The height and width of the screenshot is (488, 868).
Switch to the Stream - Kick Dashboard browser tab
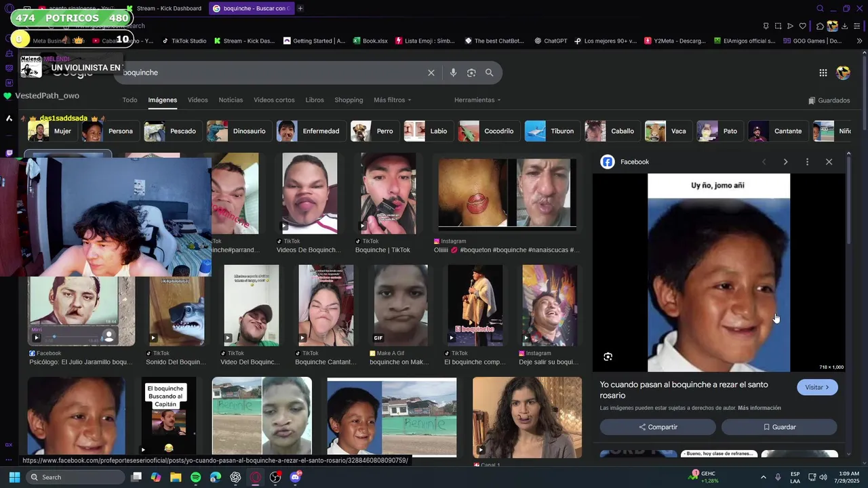tap(163, 8)
